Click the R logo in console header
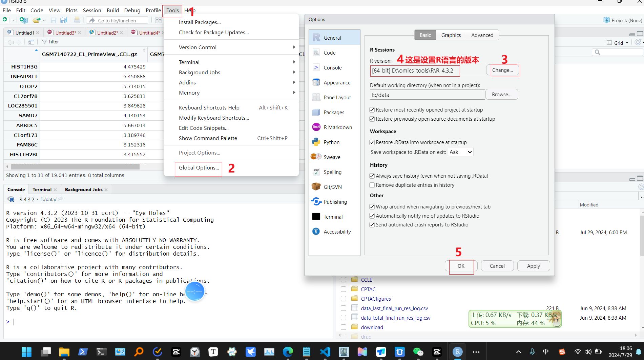The width and height of the screenshot is (644, 360). 11,199
